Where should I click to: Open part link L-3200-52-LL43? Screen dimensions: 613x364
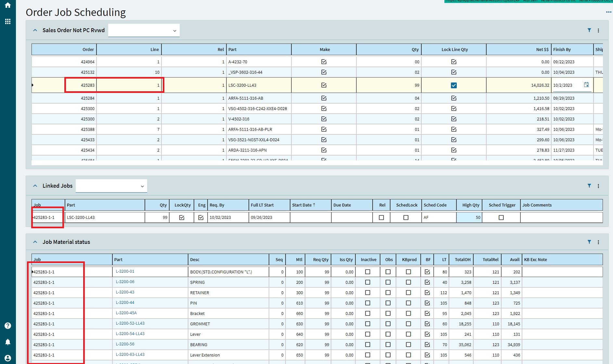click(130, 323)
